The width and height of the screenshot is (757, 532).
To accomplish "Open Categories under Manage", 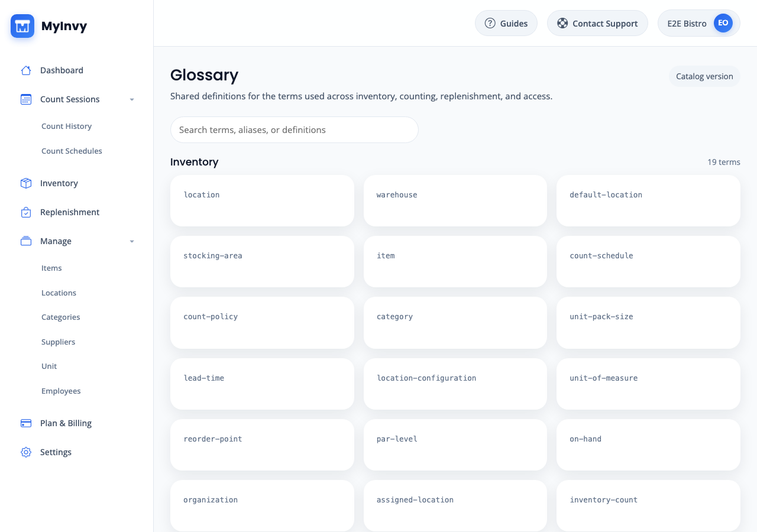I will coord(60,317).
